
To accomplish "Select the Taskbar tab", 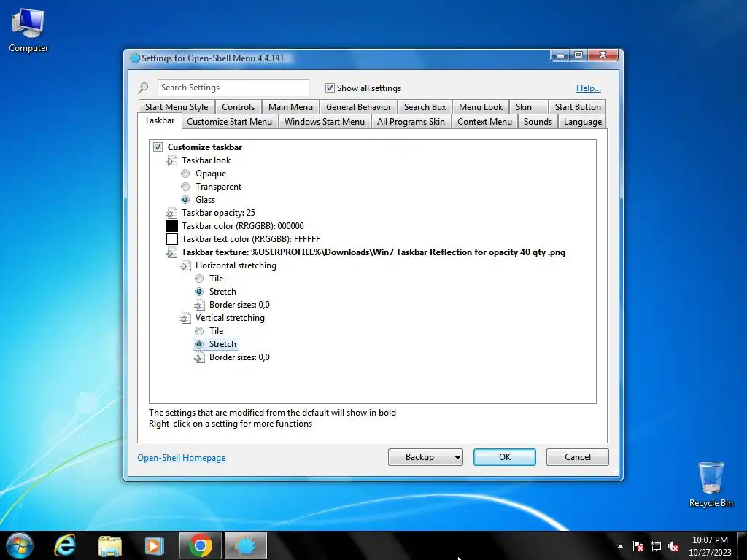I will point(160,120).
